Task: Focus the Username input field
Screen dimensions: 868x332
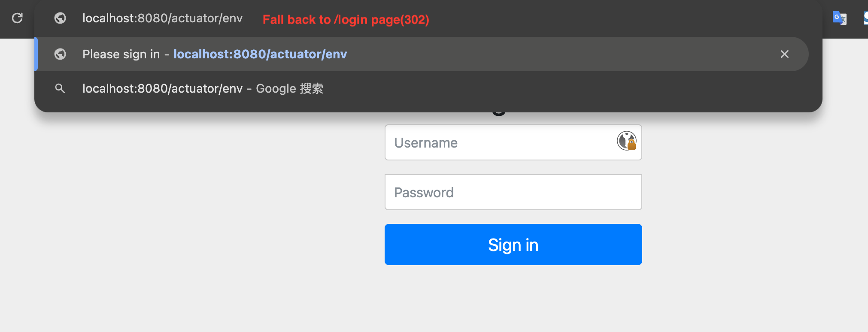Action: click(x=502, y=142)
